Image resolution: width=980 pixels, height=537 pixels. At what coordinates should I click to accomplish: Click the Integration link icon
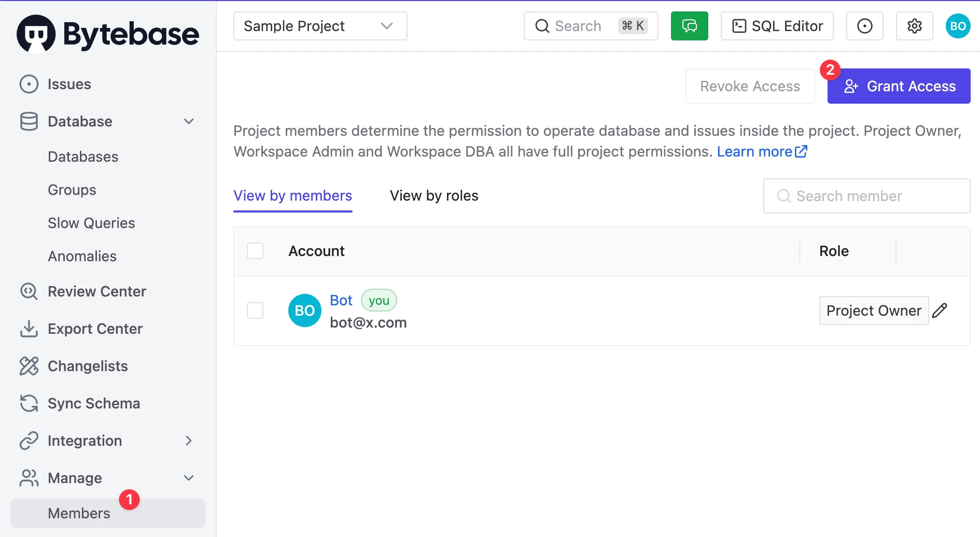click(29, 441)
